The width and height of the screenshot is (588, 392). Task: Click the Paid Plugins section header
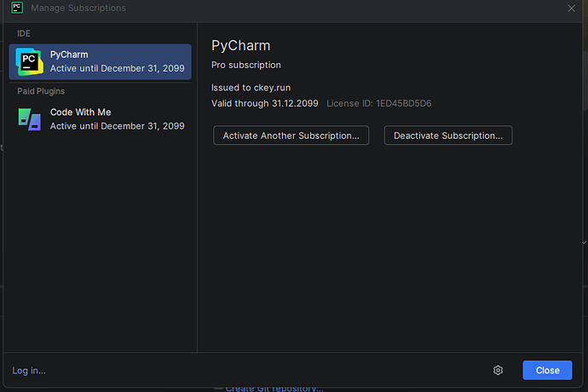(41, 91)
